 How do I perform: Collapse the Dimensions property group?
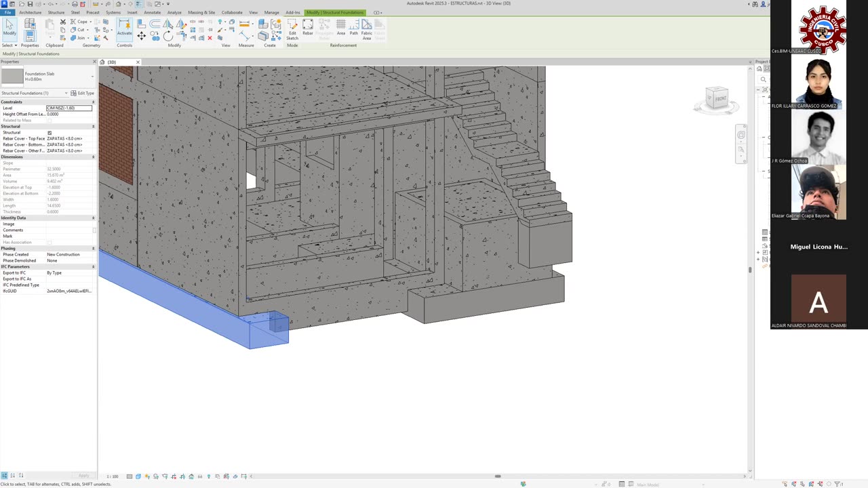coord(93,157)
